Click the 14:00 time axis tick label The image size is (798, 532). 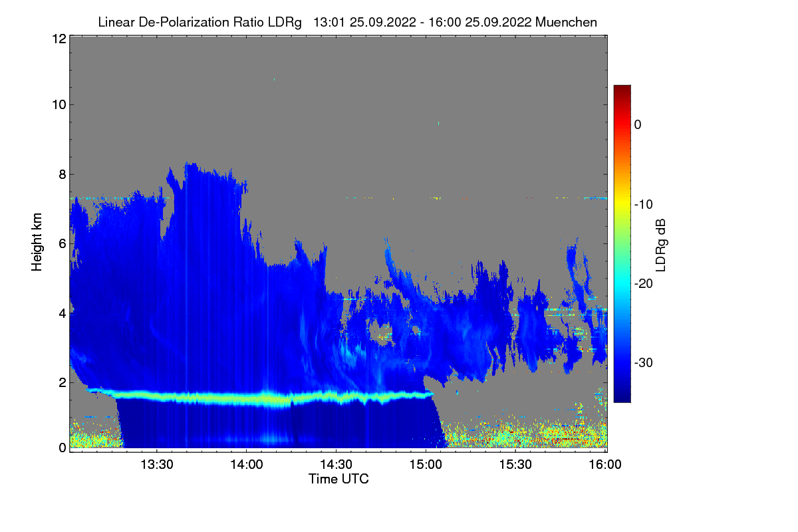246,465
